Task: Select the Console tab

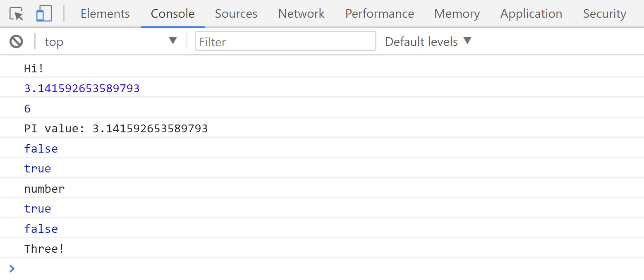Action: tap(173, 14)
